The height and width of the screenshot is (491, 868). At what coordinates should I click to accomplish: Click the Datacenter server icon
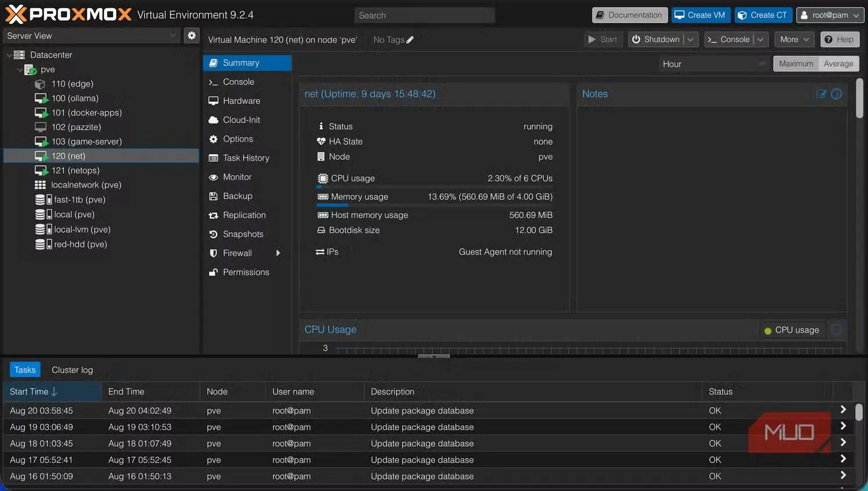pos(19,55)
